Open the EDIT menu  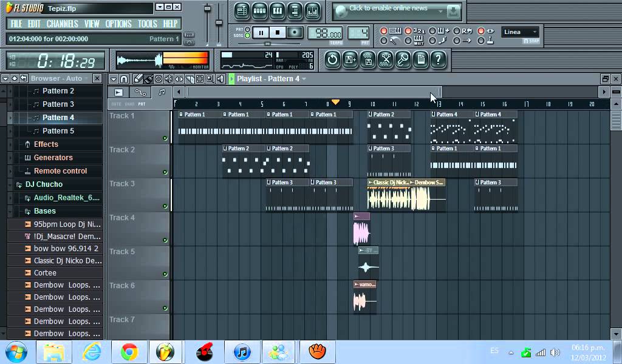pos(34,24)
